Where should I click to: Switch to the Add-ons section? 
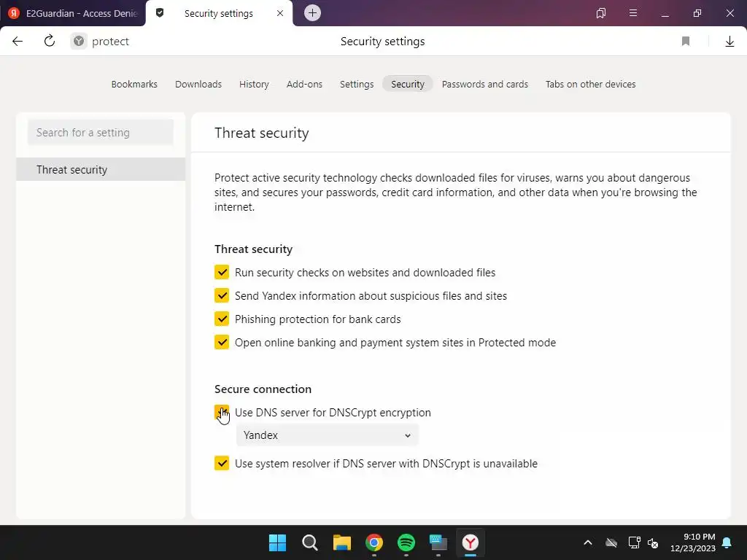pos(304,85)
